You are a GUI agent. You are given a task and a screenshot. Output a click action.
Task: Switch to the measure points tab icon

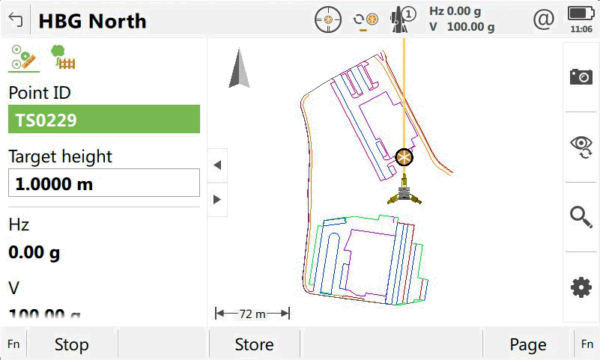coord(24,57)
